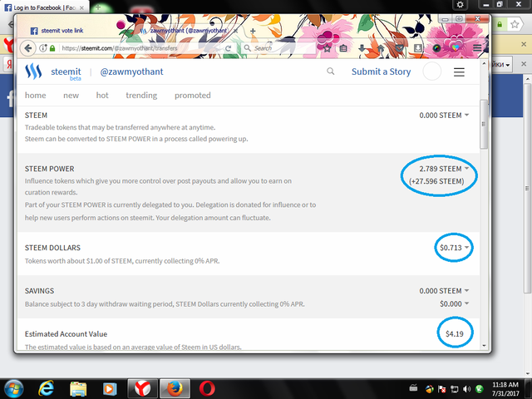
Task: Open a new Firefox tab with plus
Action: 253,31
